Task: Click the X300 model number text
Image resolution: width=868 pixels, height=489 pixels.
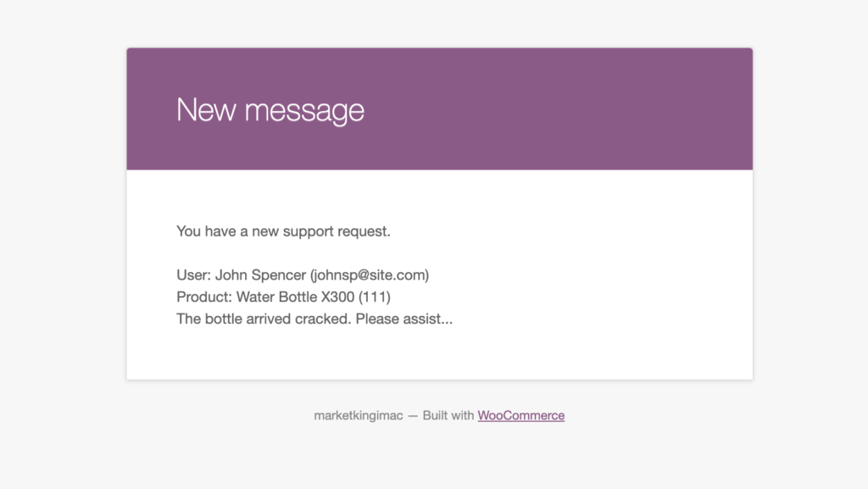Action: [x=337, y=297]
